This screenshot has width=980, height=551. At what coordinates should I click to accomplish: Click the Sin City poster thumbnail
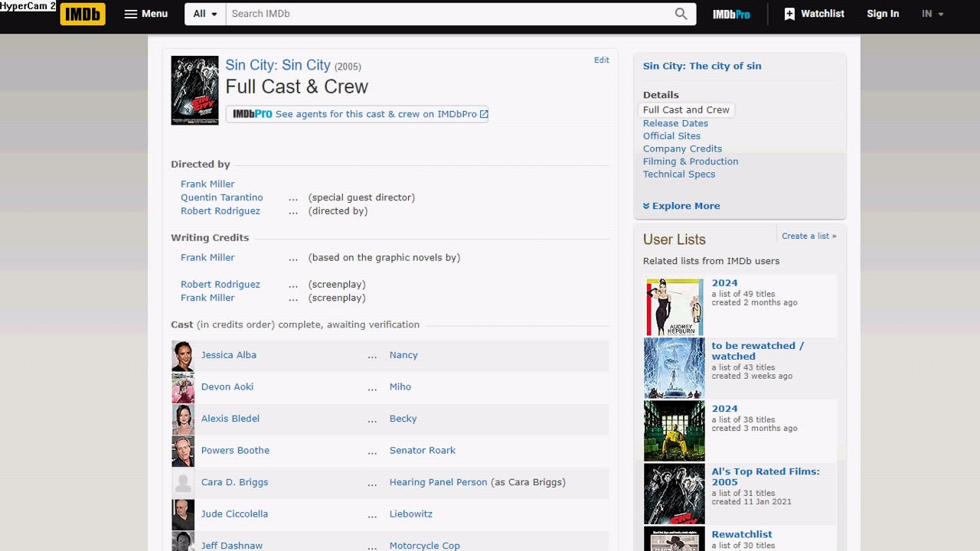[194, 90]
